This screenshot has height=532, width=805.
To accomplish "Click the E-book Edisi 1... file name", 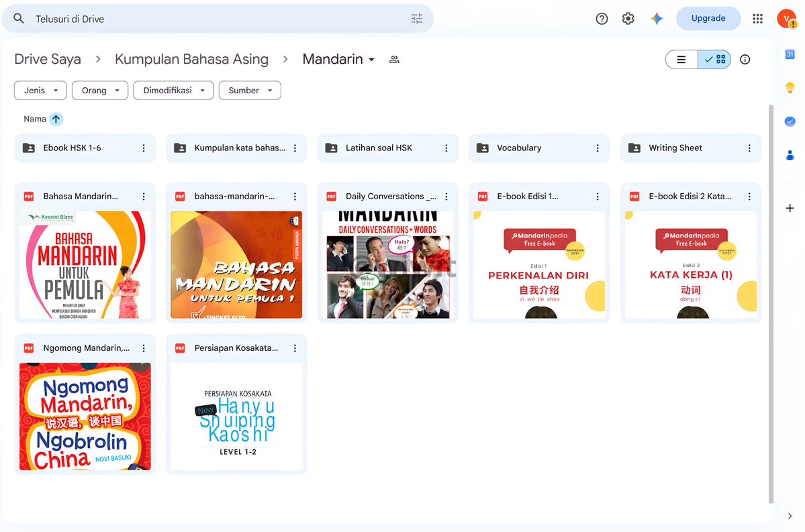I will (x=527, y=197).
